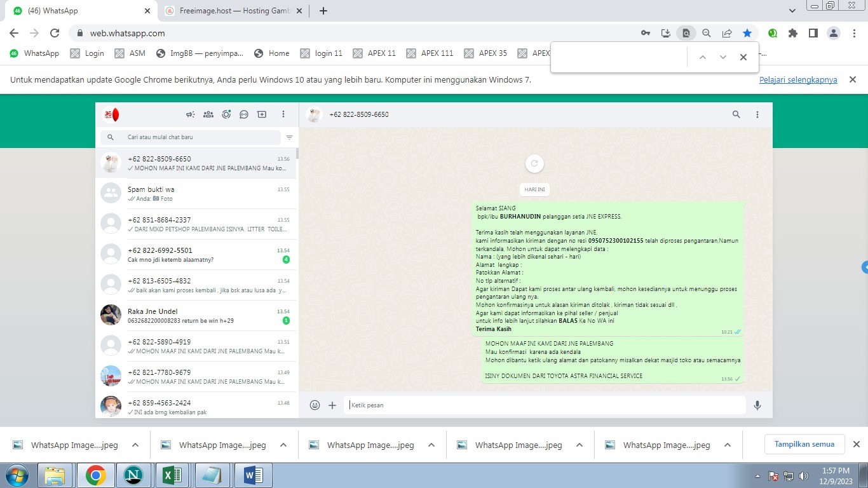Open contact info for +62 822-8509-6650 header
Image resolution: width=868 pixels, height=488 pixels.
358,114
